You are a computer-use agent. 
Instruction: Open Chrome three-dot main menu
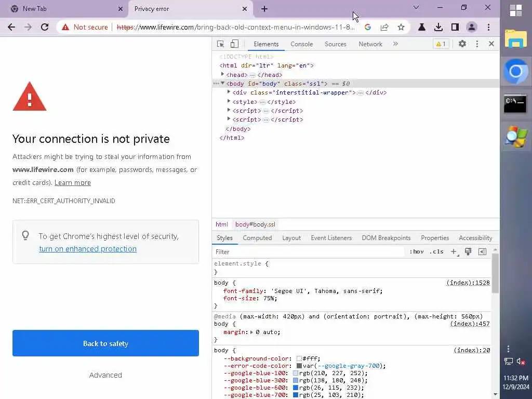coord(488,27)
